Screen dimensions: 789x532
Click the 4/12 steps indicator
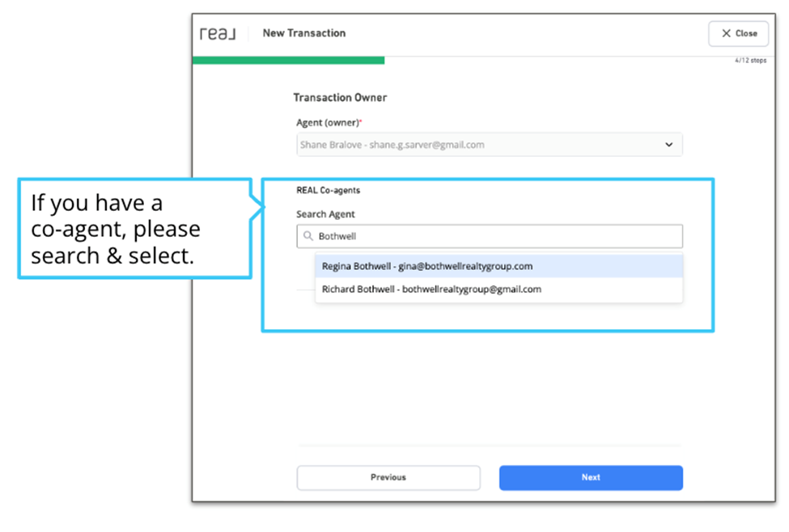click(x=750, y=61)
